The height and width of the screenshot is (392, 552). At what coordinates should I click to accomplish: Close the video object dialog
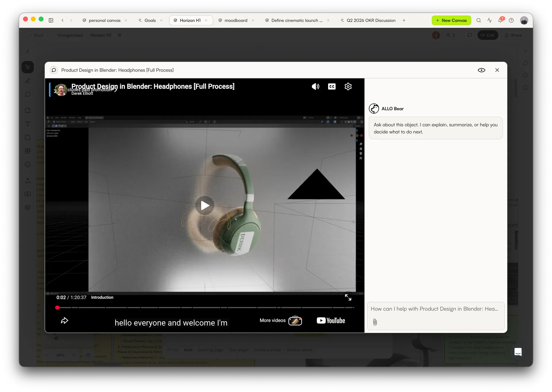pos(497,70)
